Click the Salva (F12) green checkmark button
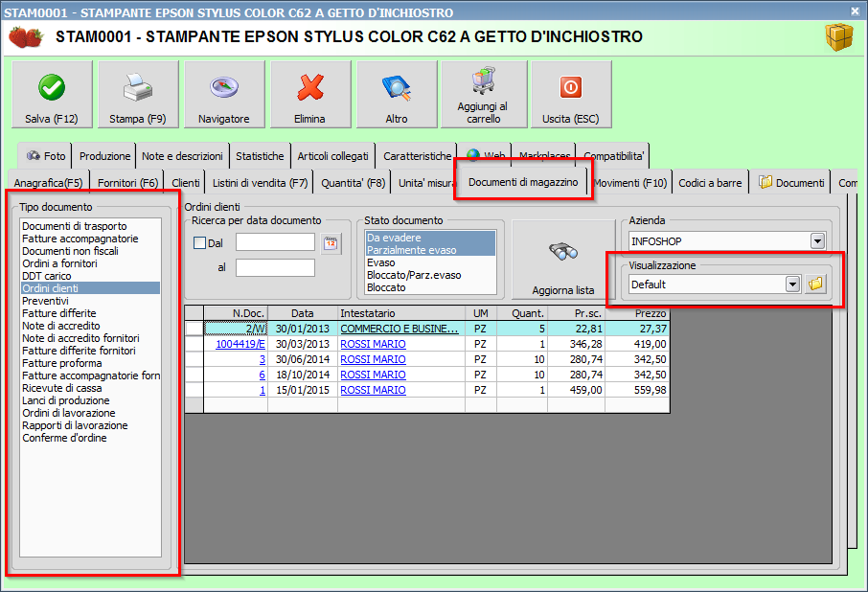The height and width of the screenshot is (592, 868). [52, 95]
